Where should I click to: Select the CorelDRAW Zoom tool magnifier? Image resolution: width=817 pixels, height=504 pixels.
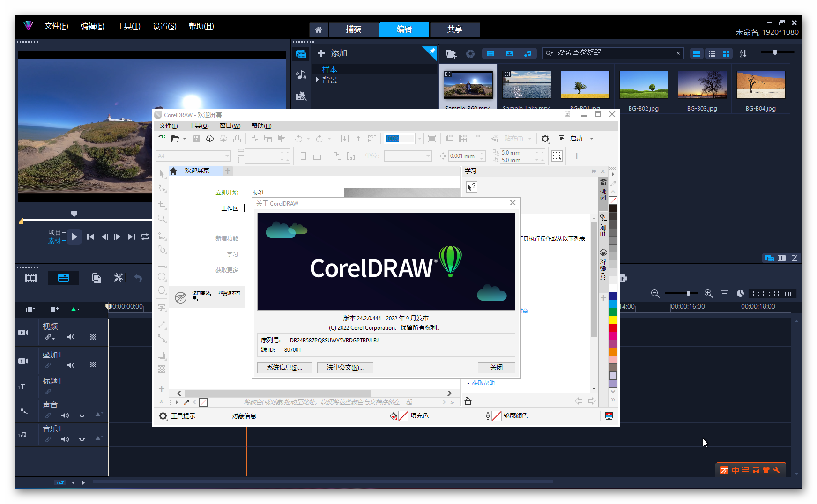point(162,219)
